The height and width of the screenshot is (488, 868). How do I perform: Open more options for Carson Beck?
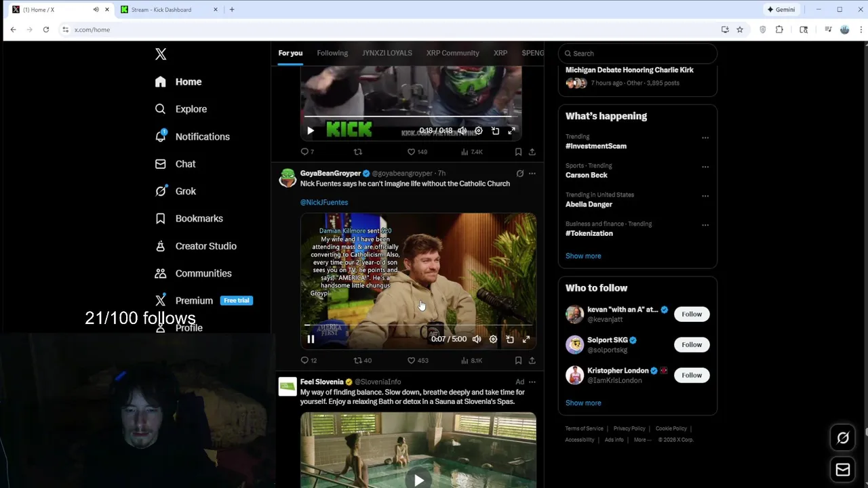(705, 167)
